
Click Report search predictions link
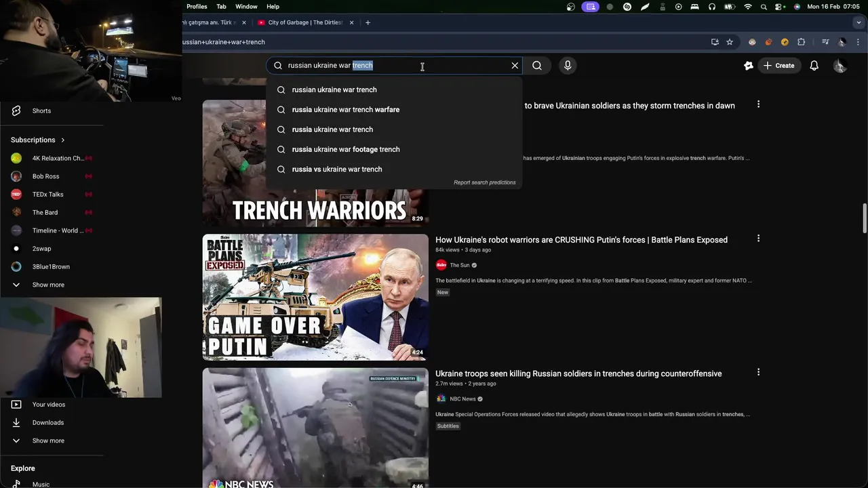pos(484,182)
